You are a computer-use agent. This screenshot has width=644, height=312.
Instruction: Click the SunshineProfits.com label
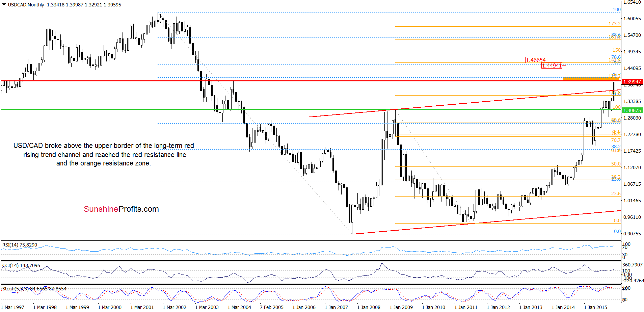click(x=121, y=209)
